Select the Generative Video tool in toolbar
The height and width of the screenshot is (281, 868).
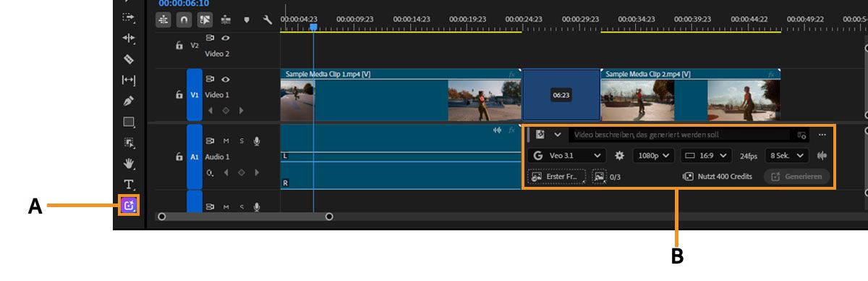(129, 205)
